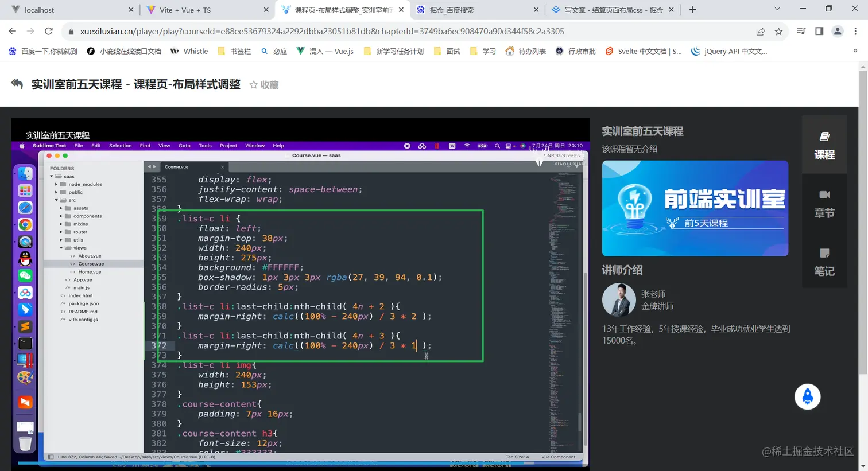Switch to the 掘金_百度搜索 tab
The height and width of the screenshot is (471, 868).
478,10
